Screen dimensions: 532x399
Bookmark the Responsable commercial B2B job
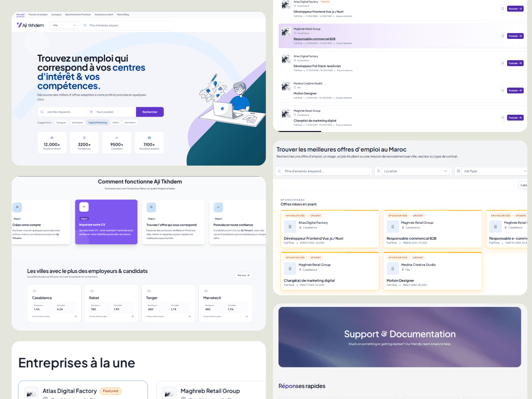click(502, 36)
